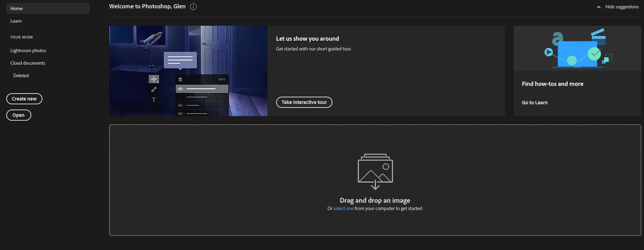
Task: Open the Learn section in the sidebar
Action: click(16, 21)
